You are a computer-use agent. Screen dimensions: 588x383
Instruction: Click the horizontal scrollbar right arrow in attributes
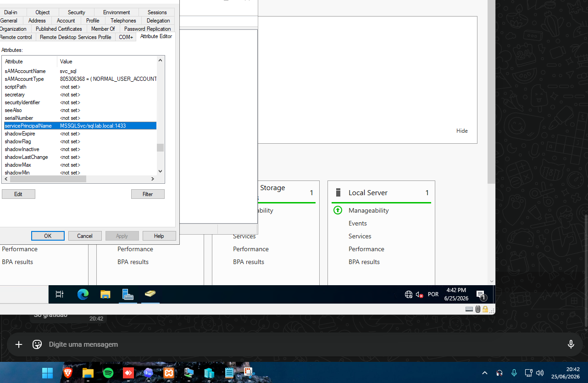tap(153, 179)
